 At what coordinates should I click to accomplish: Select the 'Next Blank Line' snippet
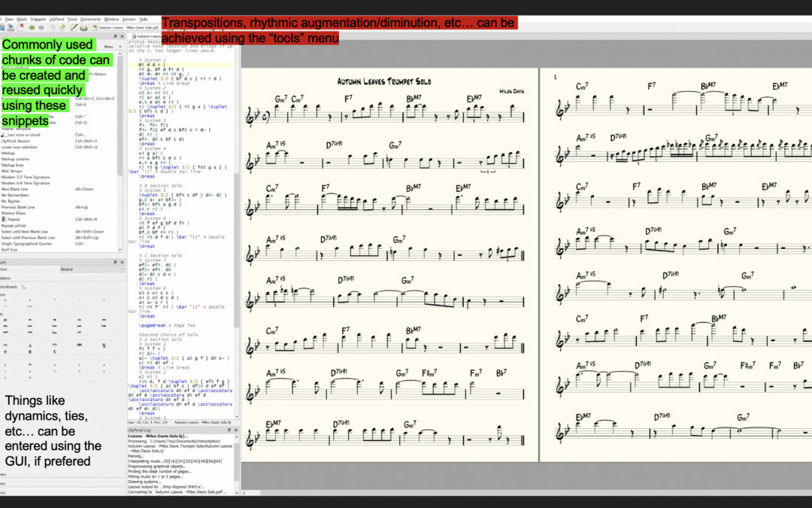click(x=14, y=189)
